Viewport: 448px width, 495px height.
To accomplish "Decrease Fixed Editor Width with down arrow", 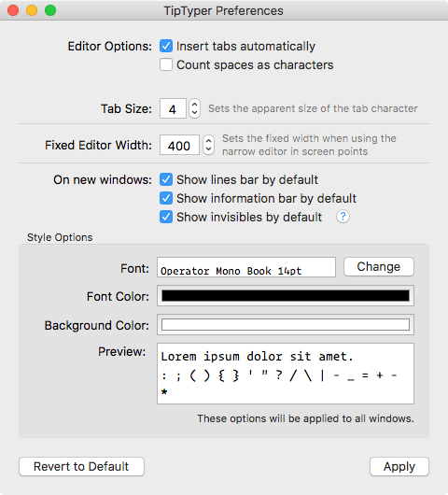I will [x=208, y=149].
